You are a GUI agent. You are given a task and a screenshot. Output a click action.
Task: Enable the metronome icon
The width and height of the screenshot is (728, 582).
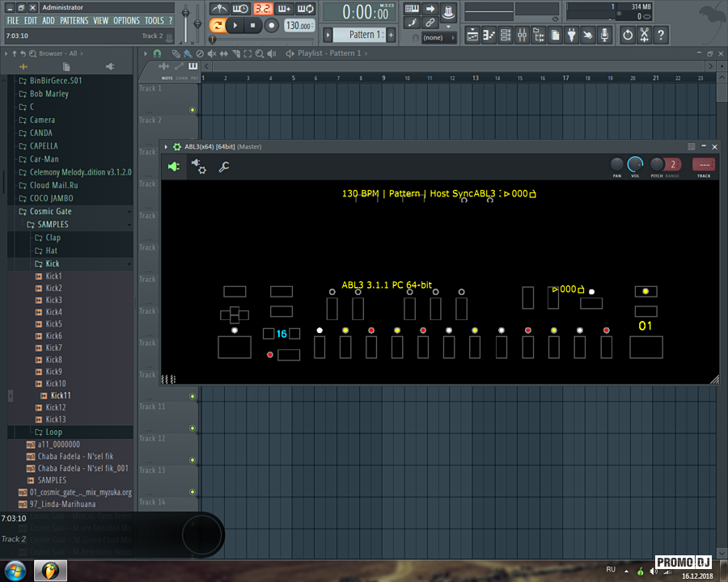click(220, 9)
